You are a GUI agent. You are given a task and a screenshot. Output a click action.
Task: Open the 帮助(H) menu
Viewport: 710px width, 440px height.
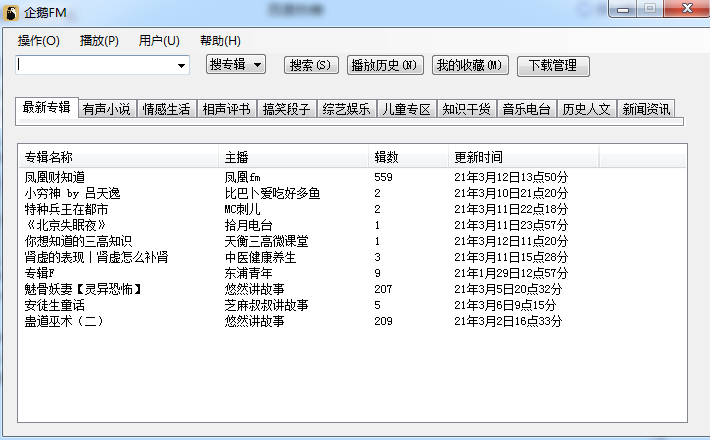click(x=220, y=41)
